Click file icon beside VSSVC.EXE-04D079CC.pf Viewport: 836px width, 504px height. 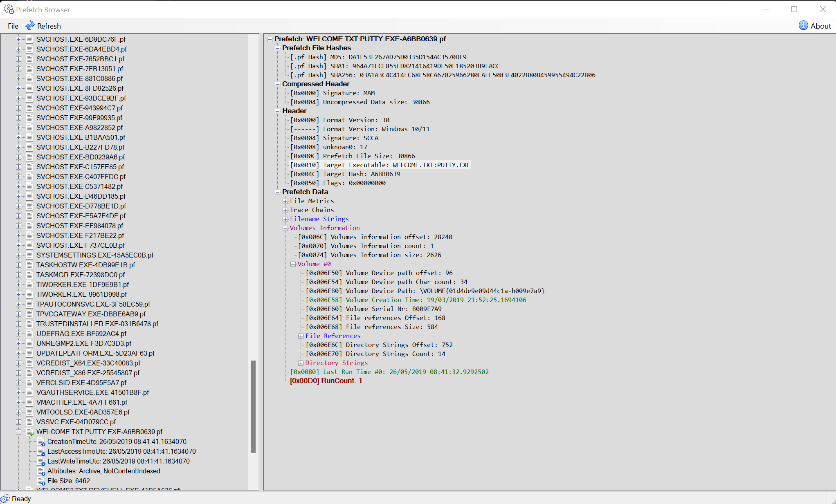tap(29, 422)
